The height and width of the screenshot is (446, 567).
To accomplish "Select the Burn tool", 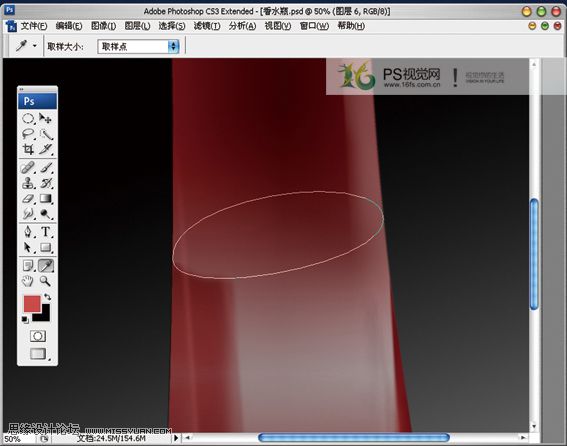I will (46, 213).
